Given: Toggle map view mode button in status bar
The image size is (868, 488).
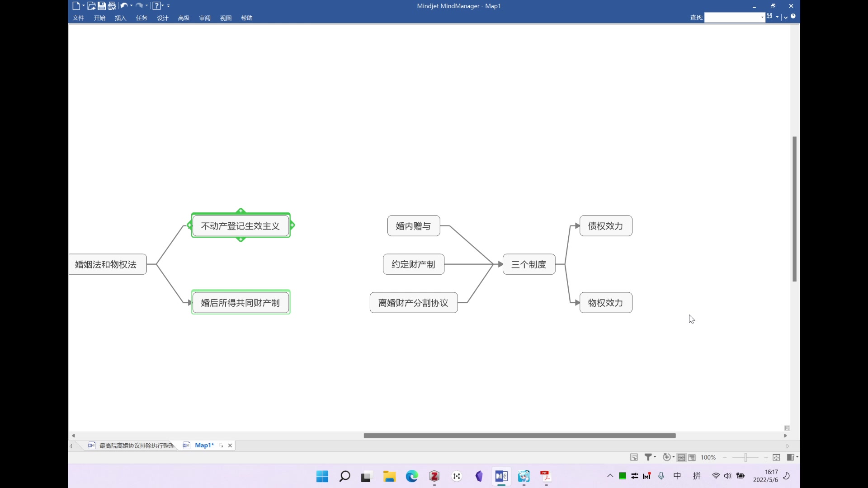Looking at the screenshot, I should (x=681, y=458).
